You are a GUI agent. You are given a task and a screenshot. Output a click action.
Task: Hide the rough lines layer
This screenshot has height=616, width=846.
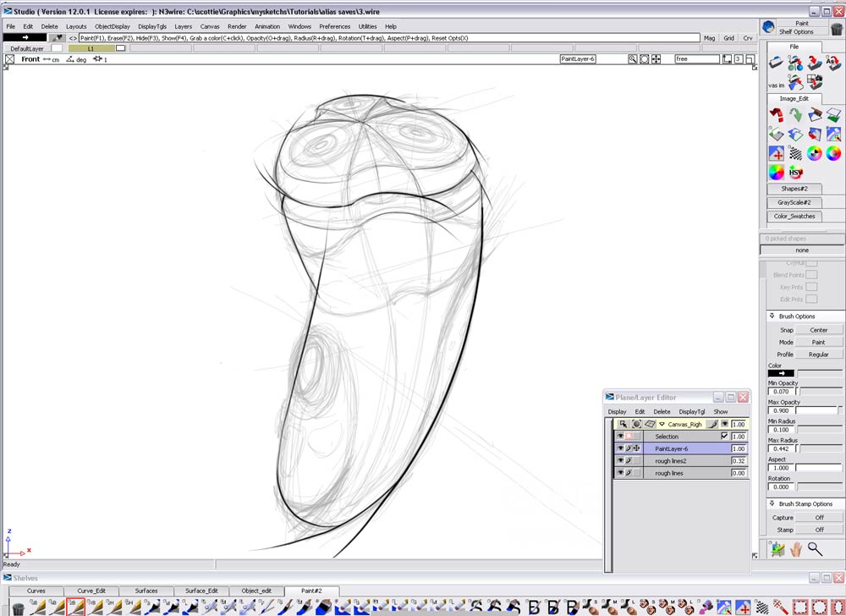click(619, 473)
